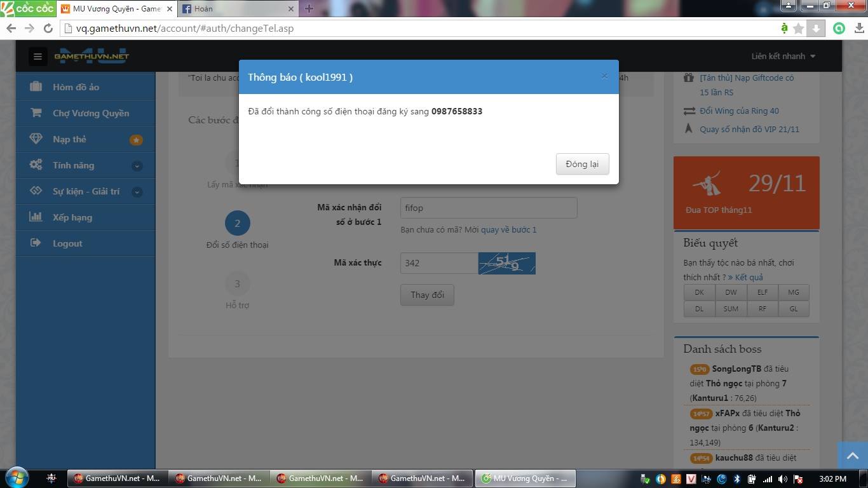Go back in the browser
The width and height of the screenshot is (868, 488).
[x=11, y=28]
